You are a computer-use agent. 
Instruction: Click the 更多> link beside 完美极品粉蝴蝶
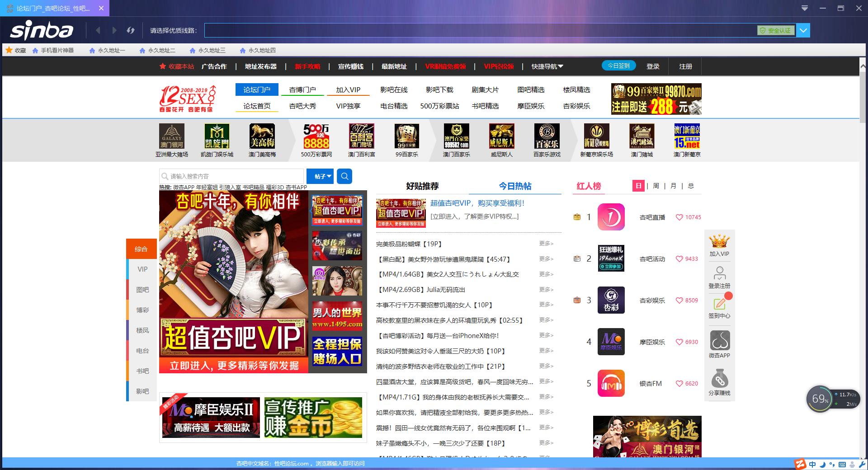click(546, 244)
